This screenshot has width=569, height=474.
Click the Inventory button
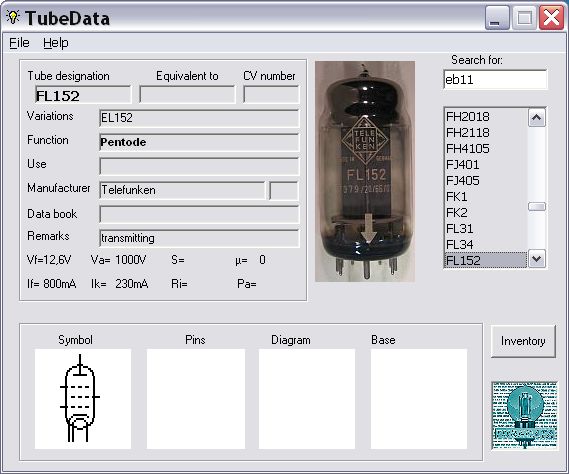(523, 341)
